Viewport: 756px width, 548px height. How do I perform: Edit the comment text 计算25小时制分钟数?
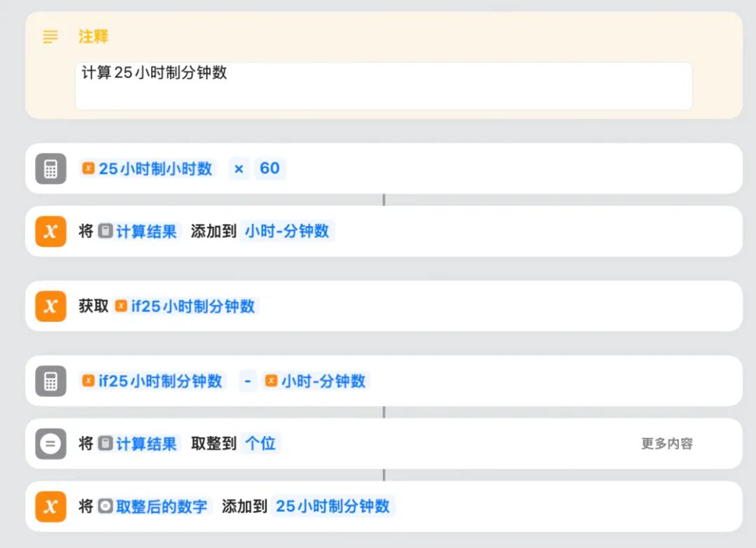point(384,86)
